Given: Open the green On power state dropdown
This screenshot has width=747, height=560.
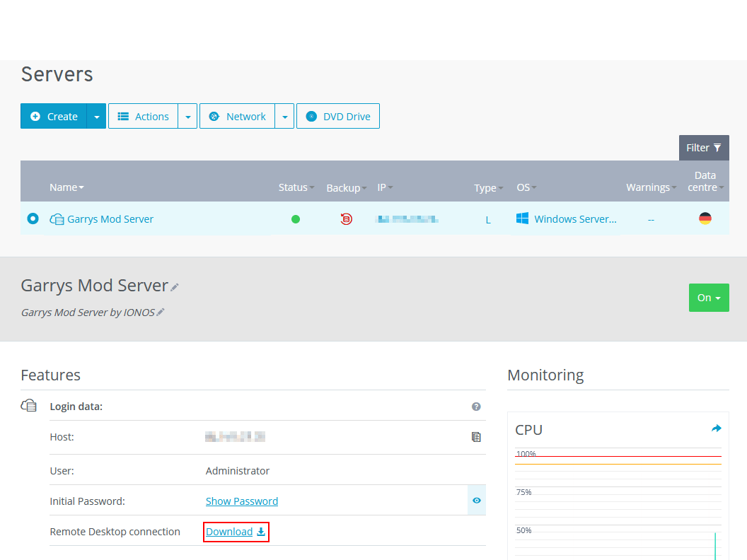Looking at the screenshot, I should click(x=709, y=298).
